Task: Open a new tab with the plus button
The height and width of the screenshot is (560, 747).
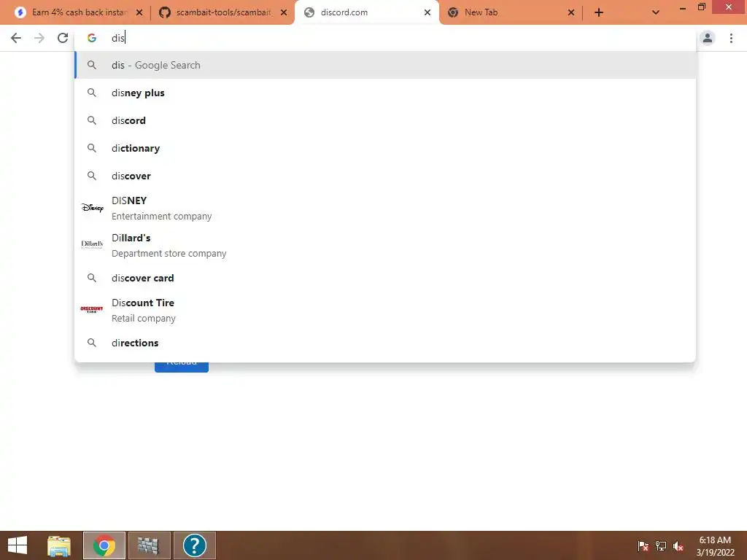Action: point(599,12)
